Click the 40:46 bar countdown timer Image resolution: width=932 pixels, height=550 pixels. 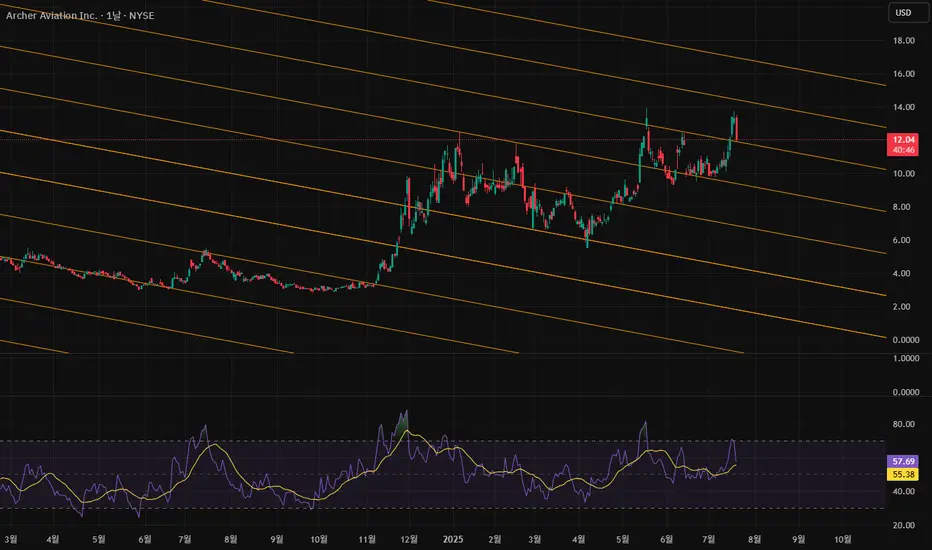(903, 150)
